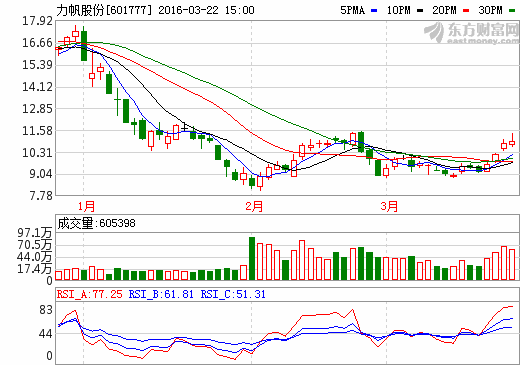Screen dimensions: 520x365
Task: Click the 5PMA blue legend swatch
Action: pos(374,11)
